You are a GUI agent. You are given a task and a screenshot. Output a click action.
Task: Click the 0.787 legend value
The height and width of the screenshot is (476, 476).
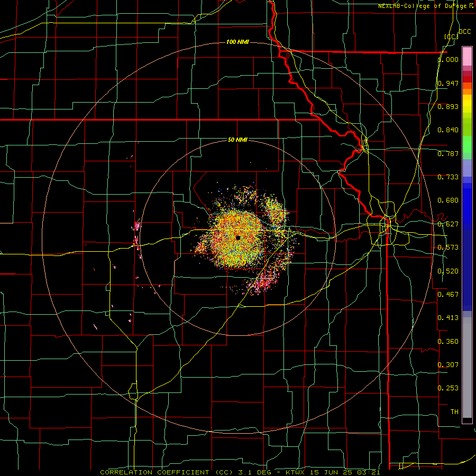448,153
